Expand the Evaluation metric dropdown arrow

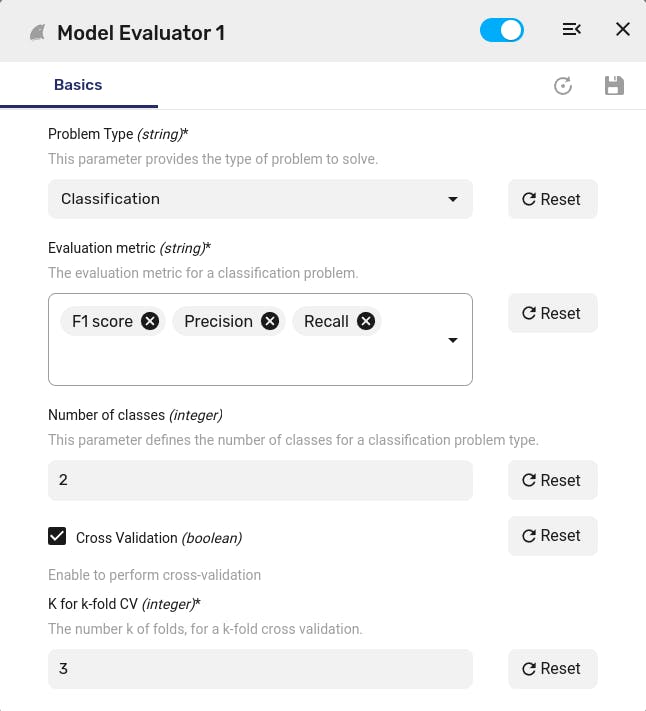pyautogui.click(x=452, y=340)
